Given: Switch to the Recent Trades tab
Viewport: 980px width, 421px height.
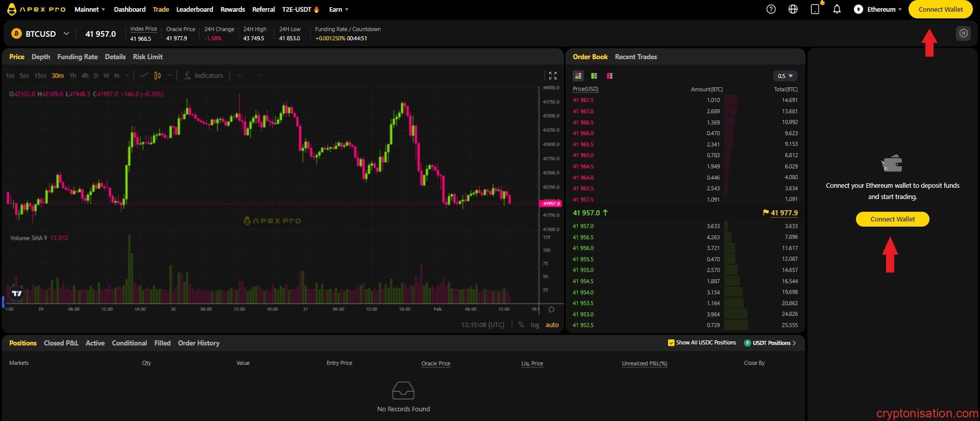Looking at the screenshot, I should (635, 57).
